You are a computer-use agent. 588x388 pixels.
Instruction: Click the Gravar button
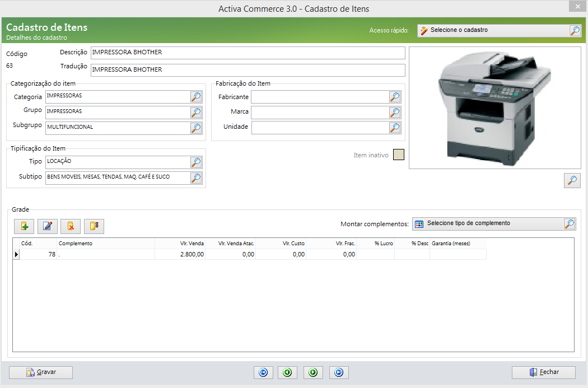pos(41,372)
